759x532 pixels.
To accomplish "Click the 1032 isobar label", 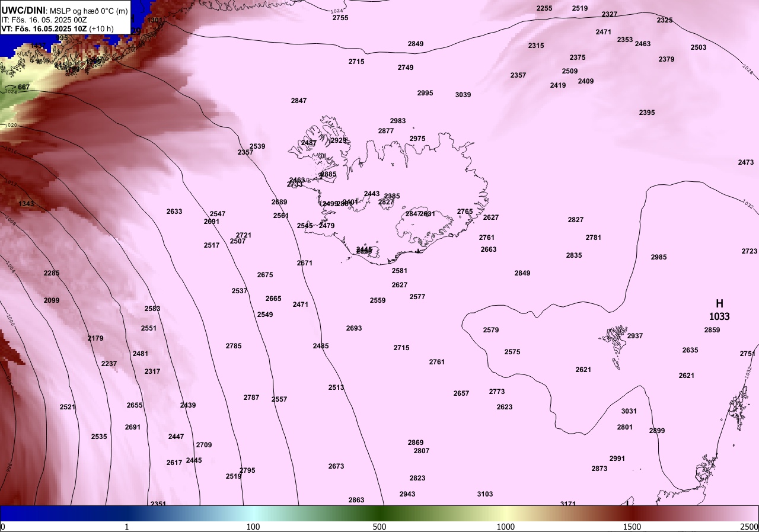I will (x=748, y=205).
